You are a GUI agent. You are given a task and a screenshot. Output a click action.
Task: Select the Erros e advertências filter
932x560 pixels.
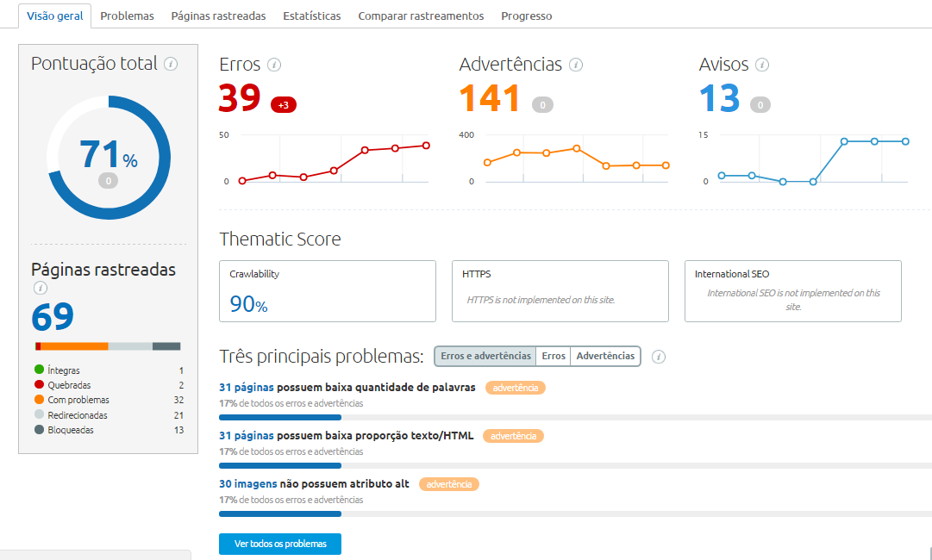pos(485,356)
